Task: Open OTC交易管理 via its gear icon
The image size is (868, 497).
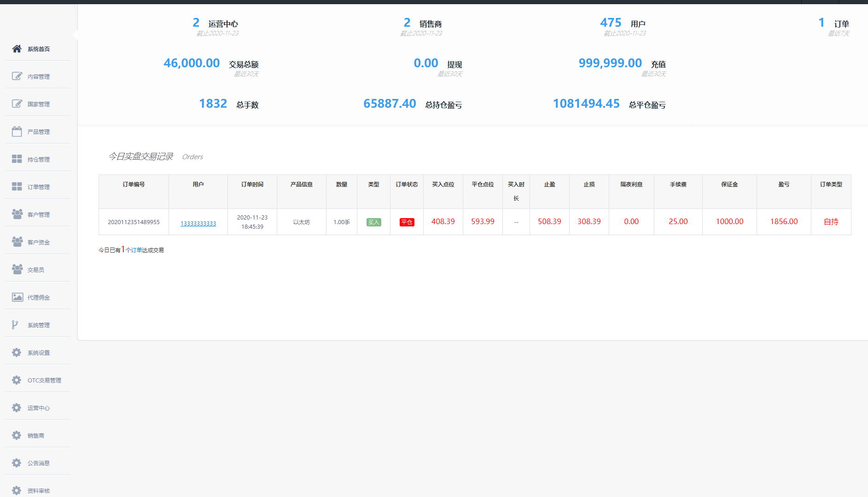Action: [x=17, y=380]
